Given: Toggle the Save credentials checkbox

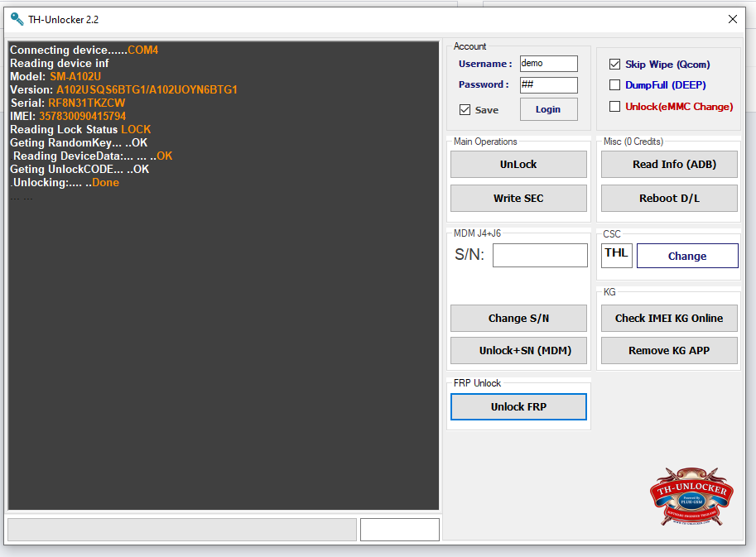Looking at the screenshot, I should 465,110.
